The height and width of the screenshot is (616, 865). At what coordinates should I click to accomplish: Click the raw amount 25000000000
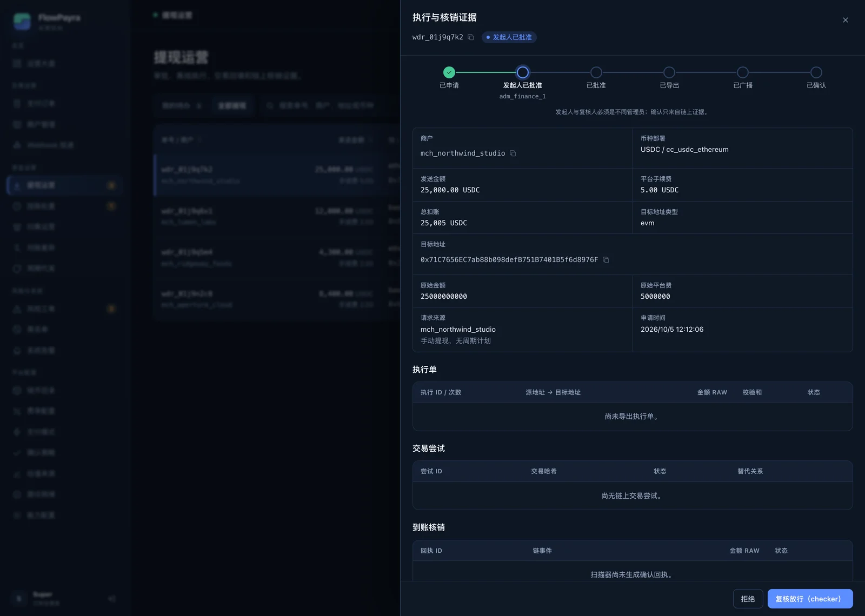444,297
